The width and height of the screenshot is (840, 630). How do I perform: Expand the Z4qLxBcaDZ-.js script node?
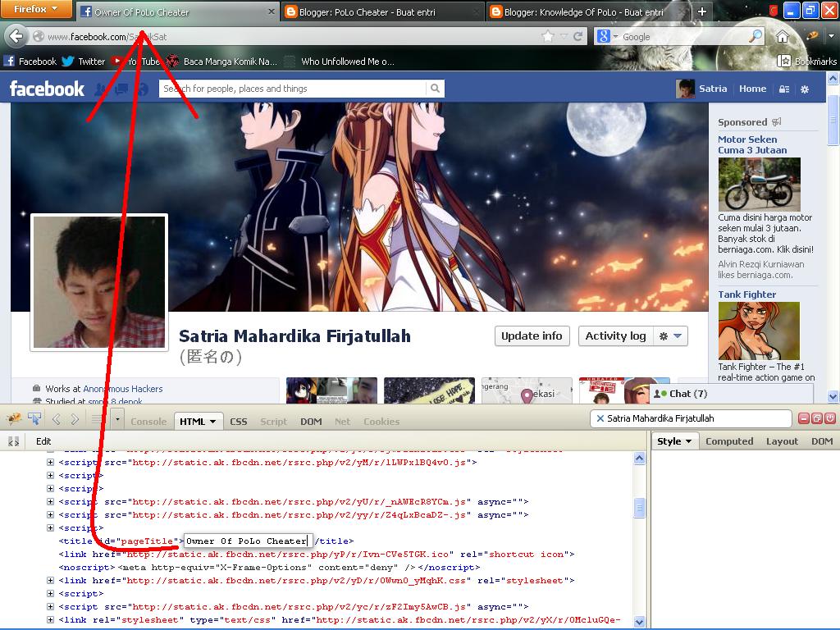click(x=50, y=514)
